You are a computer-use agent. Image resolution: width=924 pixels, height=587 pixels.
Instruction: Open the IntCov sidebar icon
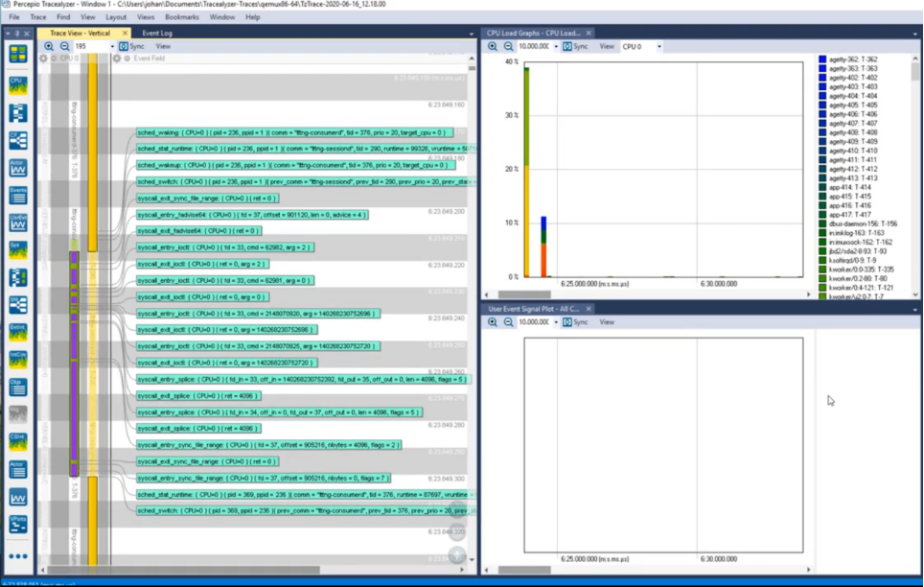coord(17,360)
